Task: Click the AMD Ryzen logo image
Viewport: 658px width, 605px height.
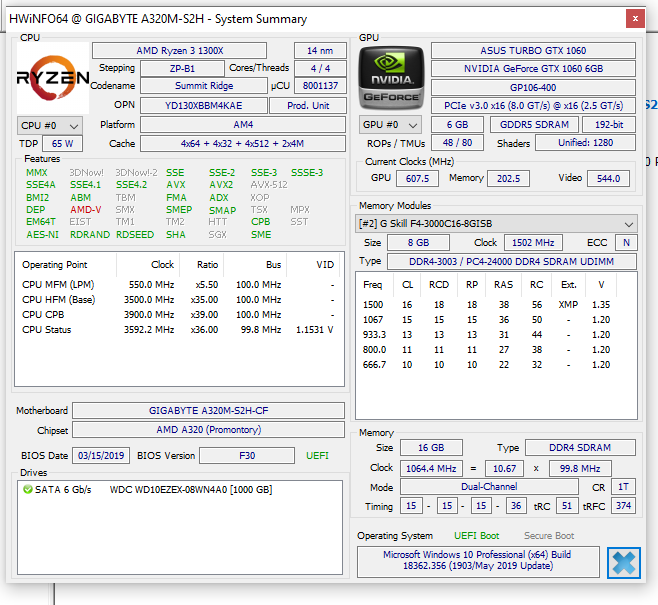Action: 53,78
